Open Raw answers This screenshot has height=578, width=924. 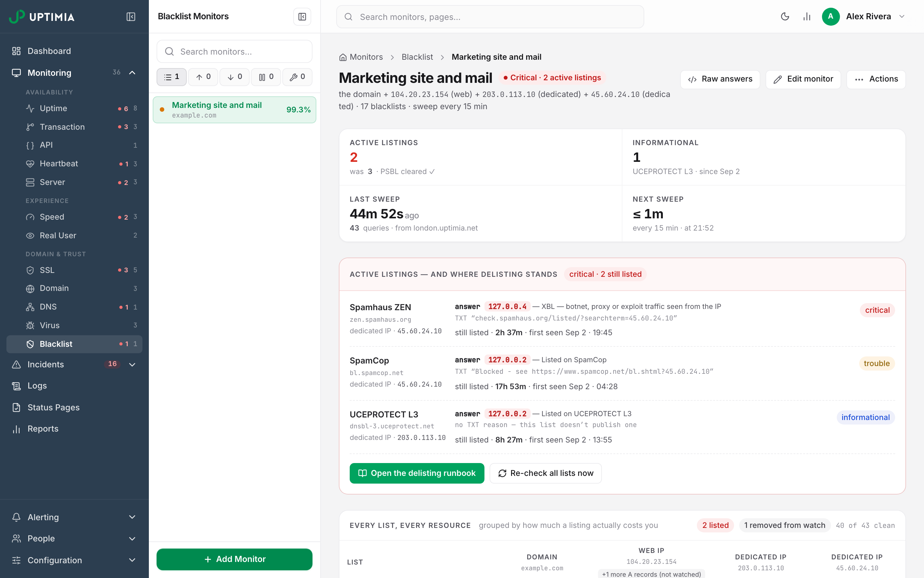click(720, 79)
